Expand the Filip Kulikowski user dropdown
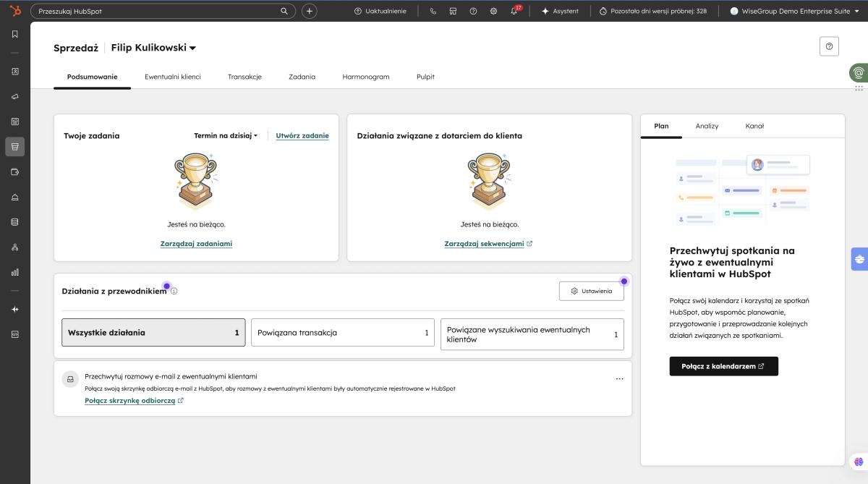The image size is (868, 484). (x=153, y=48)
